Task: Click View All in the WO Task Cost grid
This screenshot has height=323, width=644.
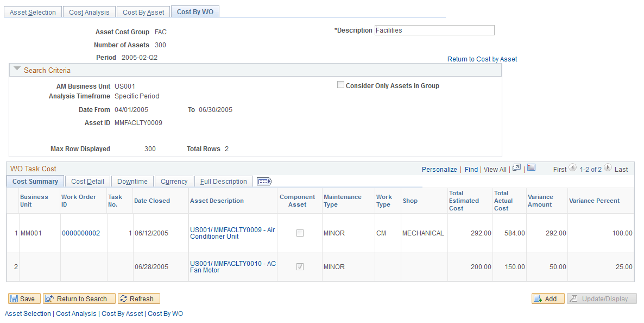Action: pyautogui.click(x=495, y=169)
